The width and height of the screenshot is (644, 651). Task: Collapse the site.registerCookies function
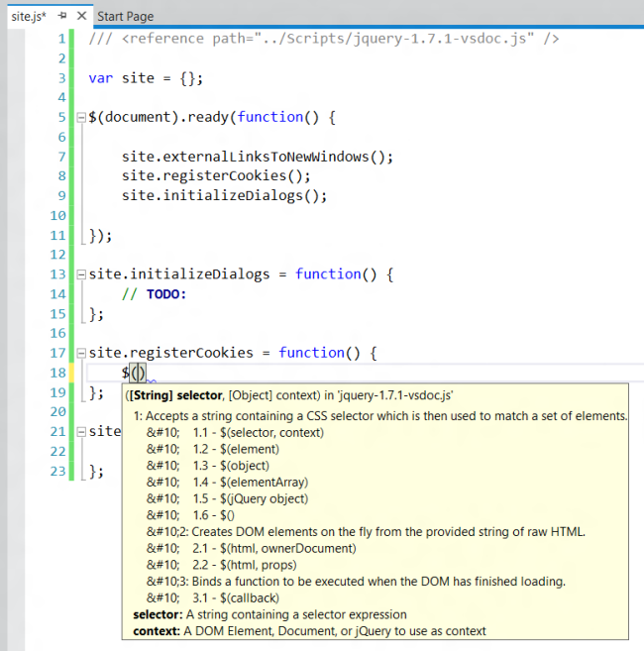tap(81, 353)
